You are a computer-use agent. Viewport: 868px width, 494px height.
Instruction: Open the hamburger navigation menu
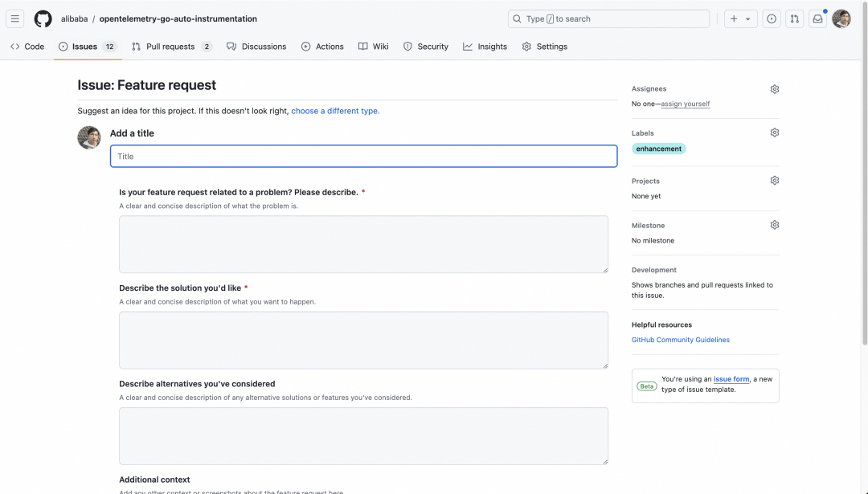point(15,18)
